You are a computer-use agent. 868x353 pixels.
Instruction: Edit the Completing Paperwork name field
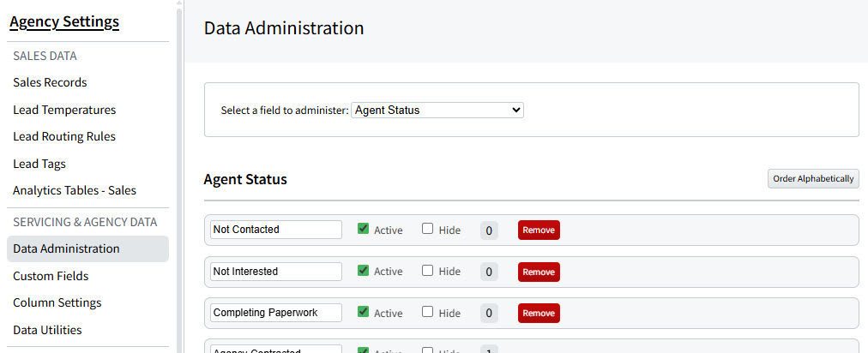point(276,313)
